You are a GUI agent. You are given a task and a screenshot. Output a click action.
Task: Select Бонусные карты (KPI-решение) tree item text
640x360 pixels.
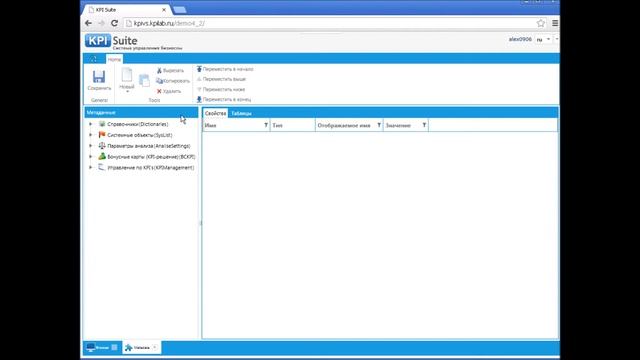pyautogui.click(x=151, y=157)
